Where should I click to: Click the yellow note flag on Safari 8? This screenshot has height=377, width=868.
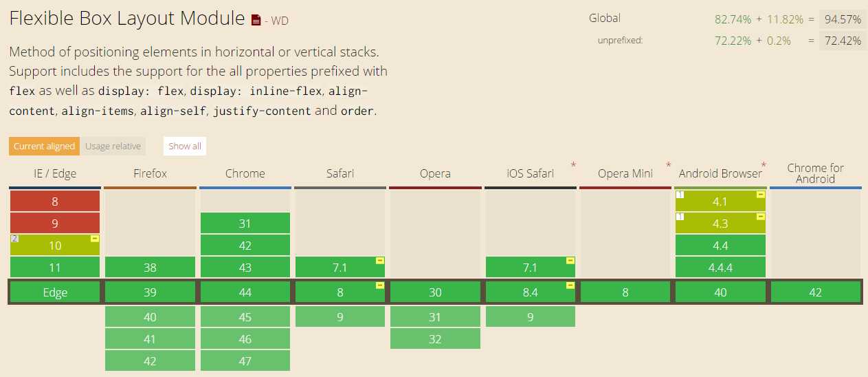click(379, 285)
